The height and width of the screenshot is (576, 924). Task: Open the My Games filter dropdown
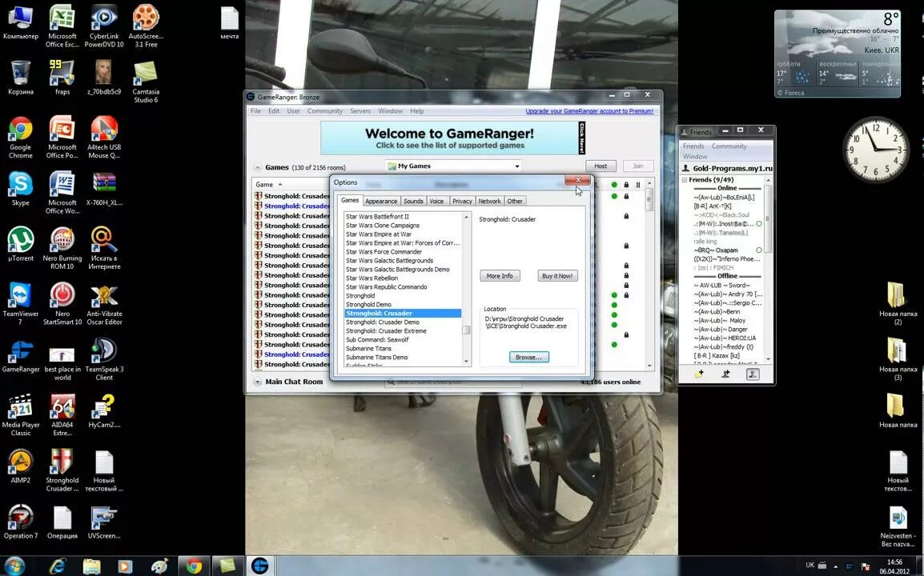click(454, 166)
